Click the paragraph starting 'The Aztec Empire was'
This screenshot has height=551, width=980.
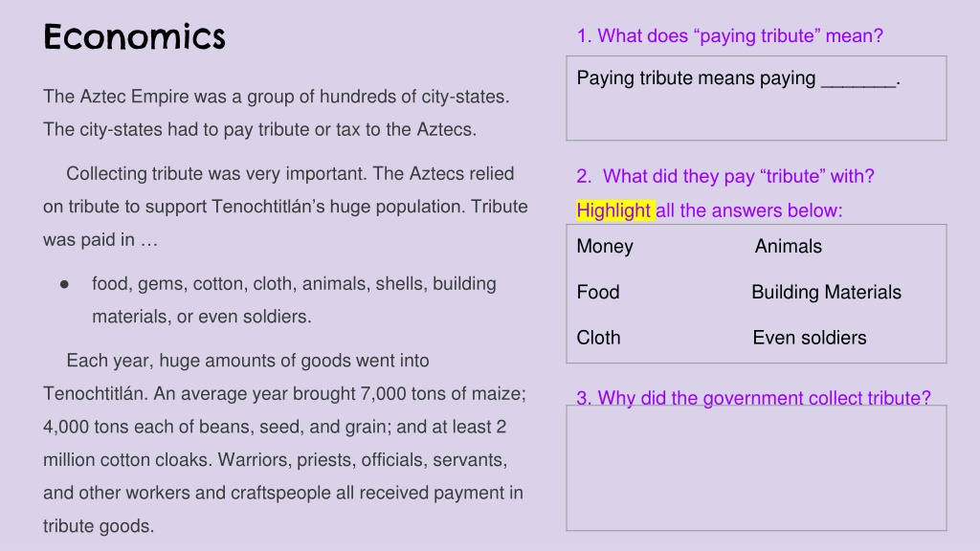277,113
